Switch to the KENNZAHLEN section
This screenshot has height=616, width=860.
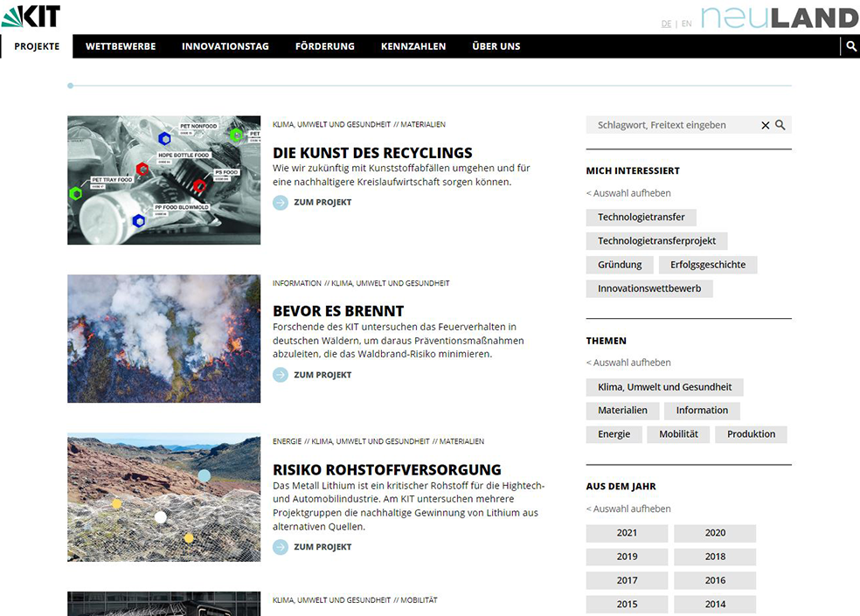click(413, 46)
